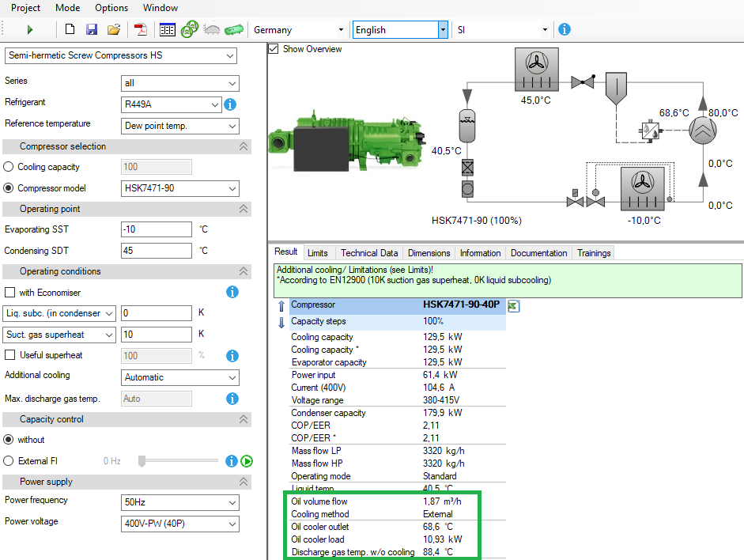Start the calculation with the green run arrow
Image resolution: width=744 pixels, height=560 pixels.
click(x=29, y=29)
